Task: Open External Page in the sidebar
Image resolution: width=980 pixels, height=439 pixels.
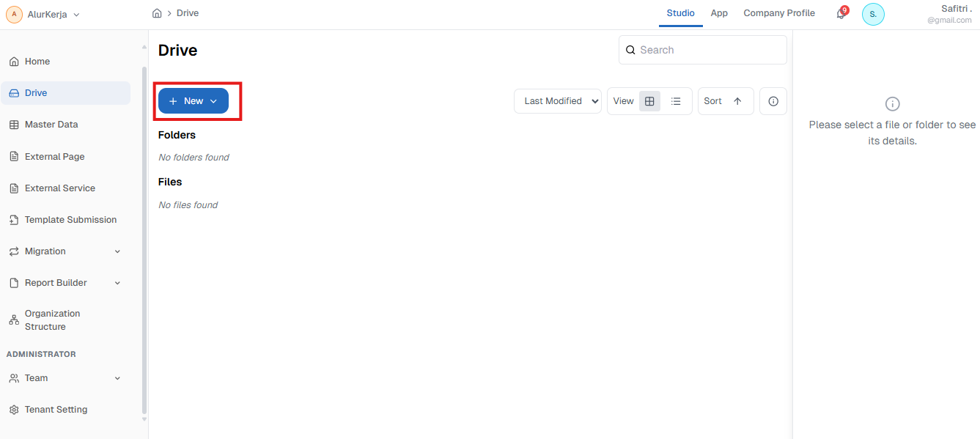Action: pos(66,157)
